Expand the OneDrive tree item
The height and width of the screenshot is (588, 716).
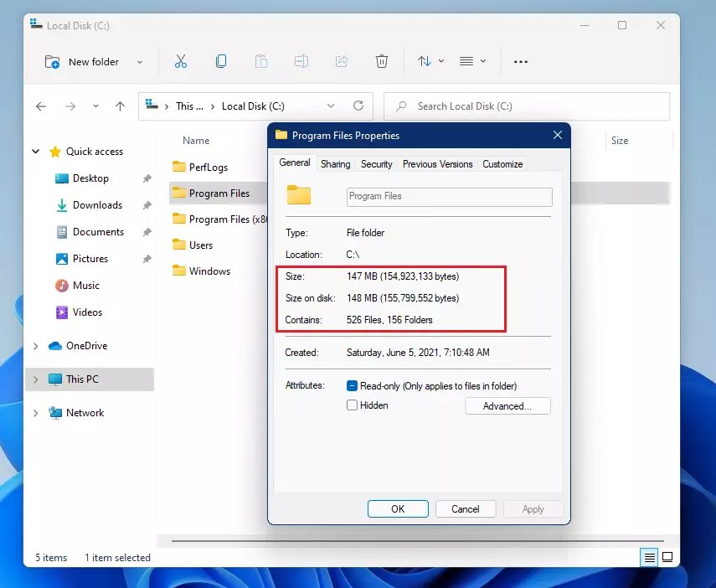pyautogui.click(x=35, y=346)
